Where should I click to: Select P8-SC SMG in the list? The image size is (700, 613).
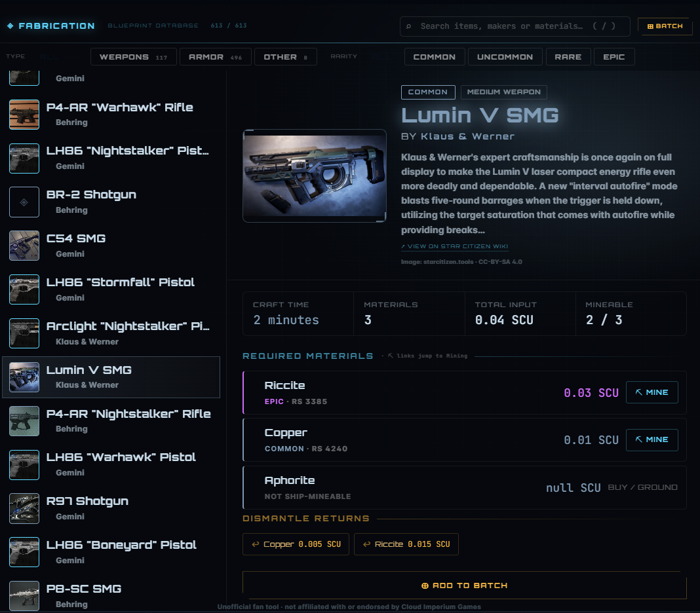(x=111, y=595)
